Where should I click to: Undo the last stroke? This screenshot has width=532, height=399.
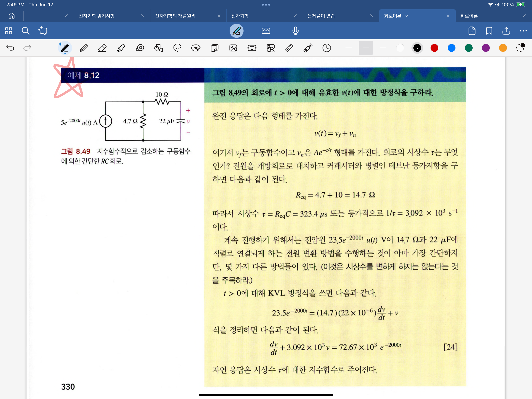[x=10, y=48]
